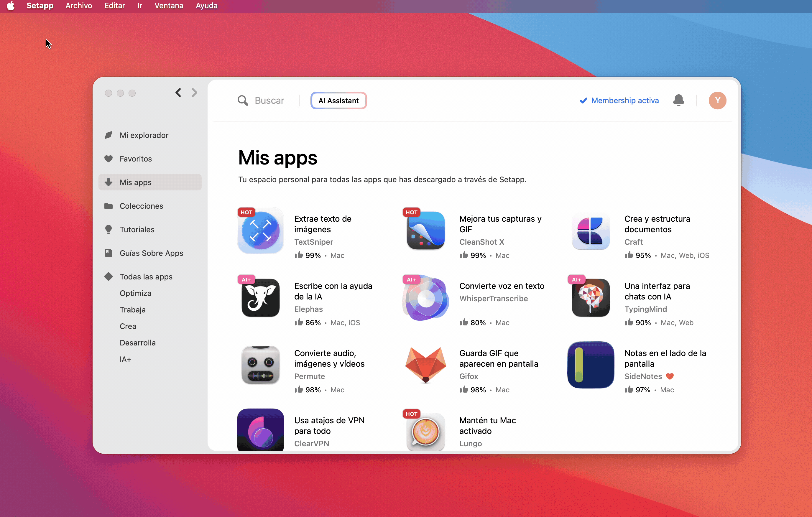Viewport: 812px width, 517px height.
Task: Open the Setapp menu in menu bar
Action: [x=40, y=6]
